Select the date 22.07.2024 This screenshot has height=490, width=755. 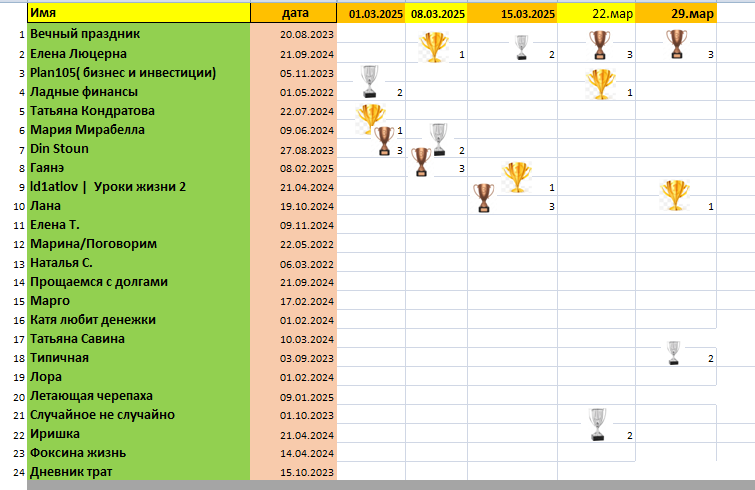coord(307,112)
